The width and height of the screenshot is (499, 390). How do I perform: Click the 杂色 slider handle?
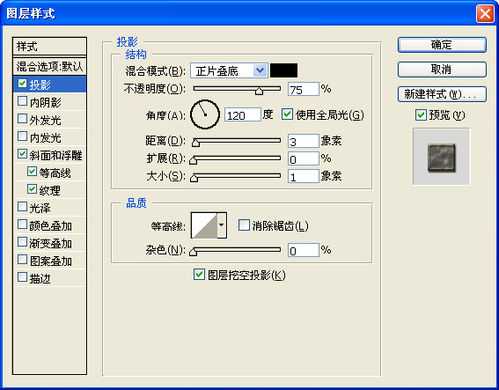[x=193, y=252]
